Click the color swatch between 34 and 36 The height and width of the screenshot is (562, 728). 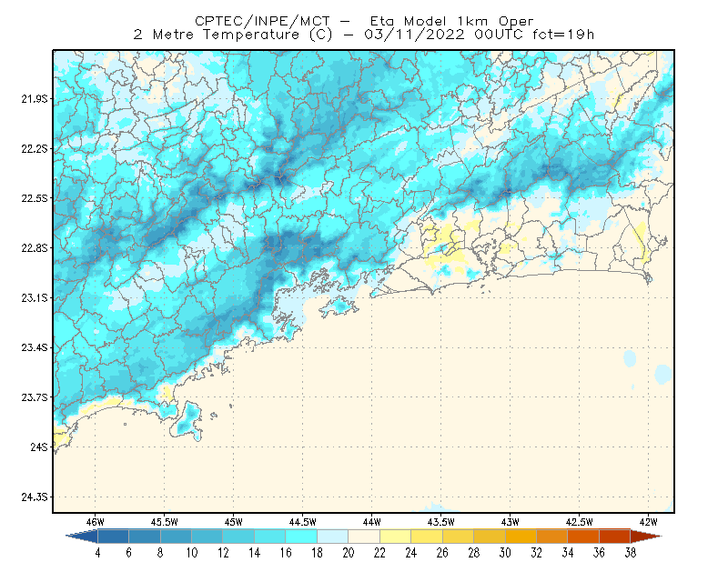pyautogui.click(x=583, y=537)
